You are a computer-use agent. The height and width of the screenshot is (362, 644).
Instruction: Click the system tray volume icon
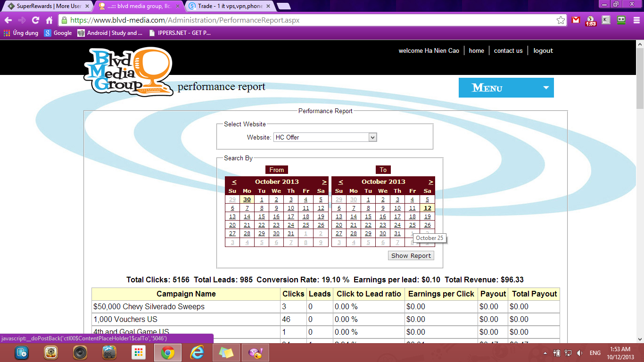tap(579, 353)
